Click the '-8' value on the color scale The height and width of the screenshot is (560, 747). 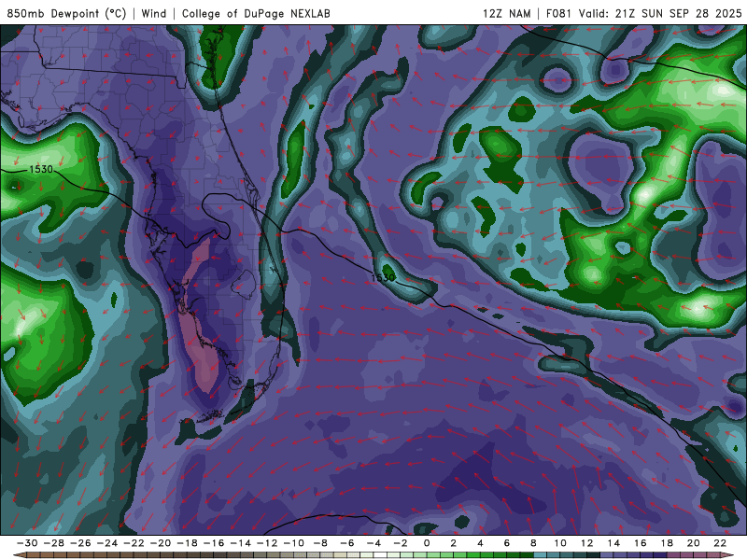click(320, 543)
